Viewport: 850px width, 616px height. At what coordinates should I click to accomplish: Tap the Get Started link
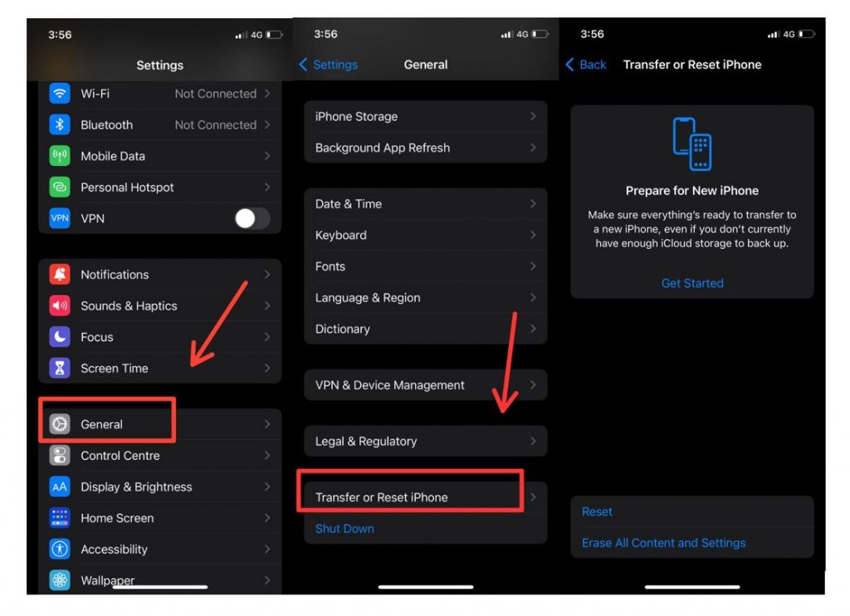(692, 283)
